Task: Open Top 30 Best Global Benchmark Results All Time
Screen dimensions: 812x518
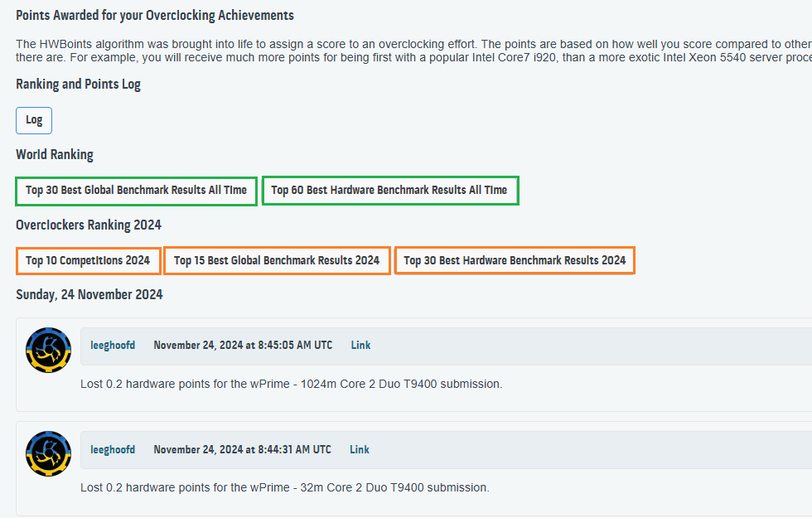Action: tap(136, 191)
